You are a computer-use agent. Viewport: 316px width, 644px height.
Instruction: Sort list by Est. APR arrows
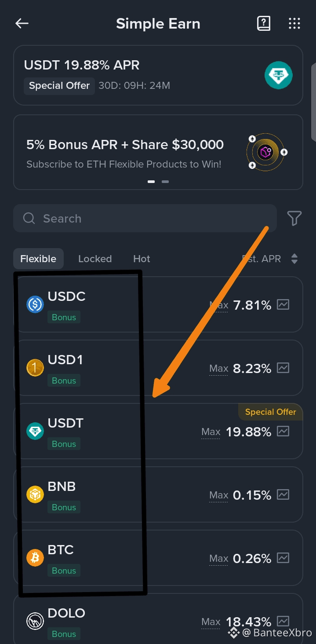click(294, 259)
